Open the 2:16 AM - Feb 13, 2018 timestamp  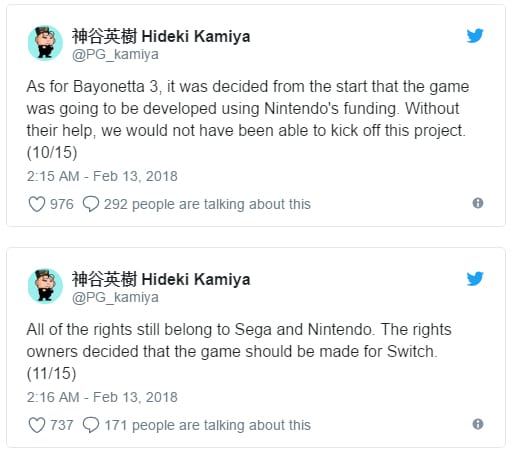102,397
